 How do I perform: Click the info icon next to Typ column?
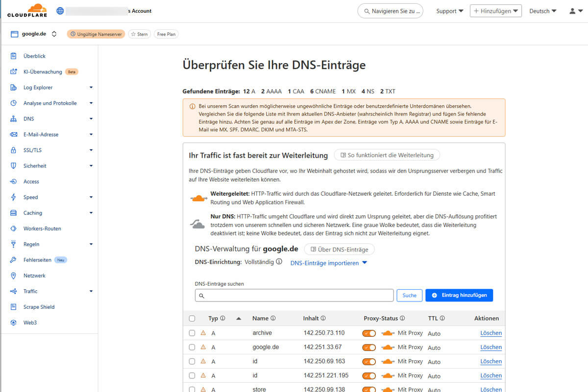223,318
